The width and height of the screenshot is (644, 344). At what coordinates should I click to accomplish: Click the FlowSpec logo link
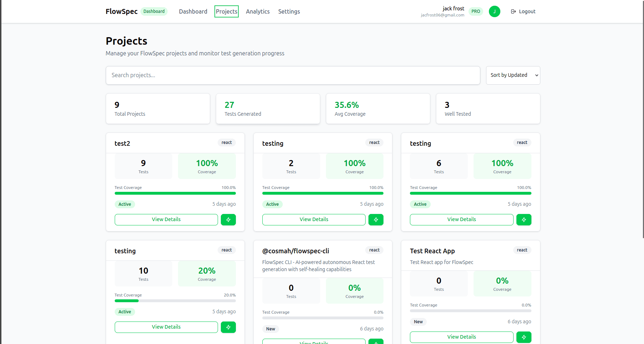122,11
